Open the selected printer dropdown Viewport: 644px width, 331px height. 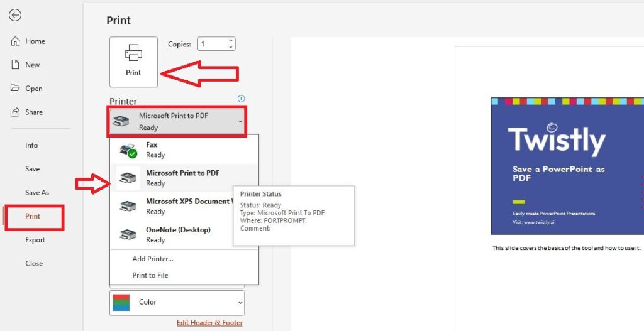[x=177, y=121]
